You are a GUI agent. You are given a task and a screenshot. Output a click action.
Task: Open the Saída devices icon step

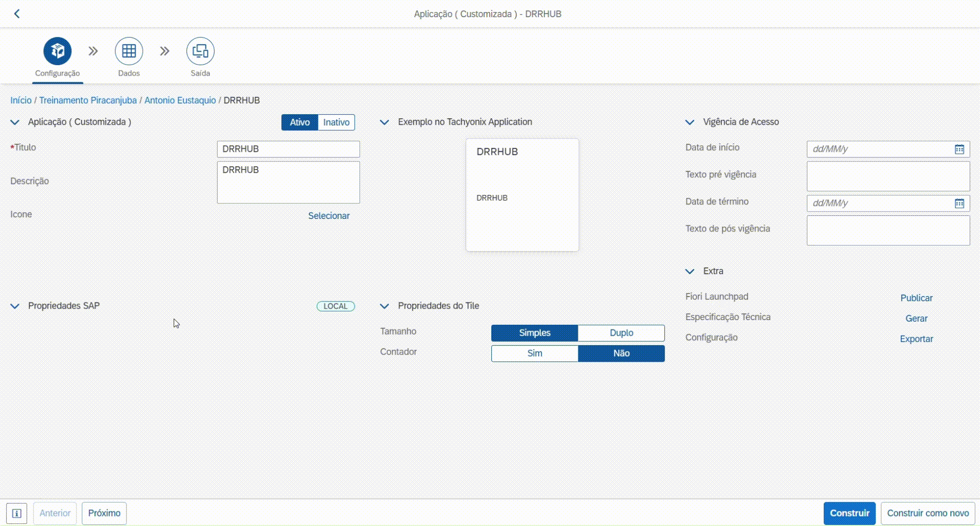[x=200, y=51]
